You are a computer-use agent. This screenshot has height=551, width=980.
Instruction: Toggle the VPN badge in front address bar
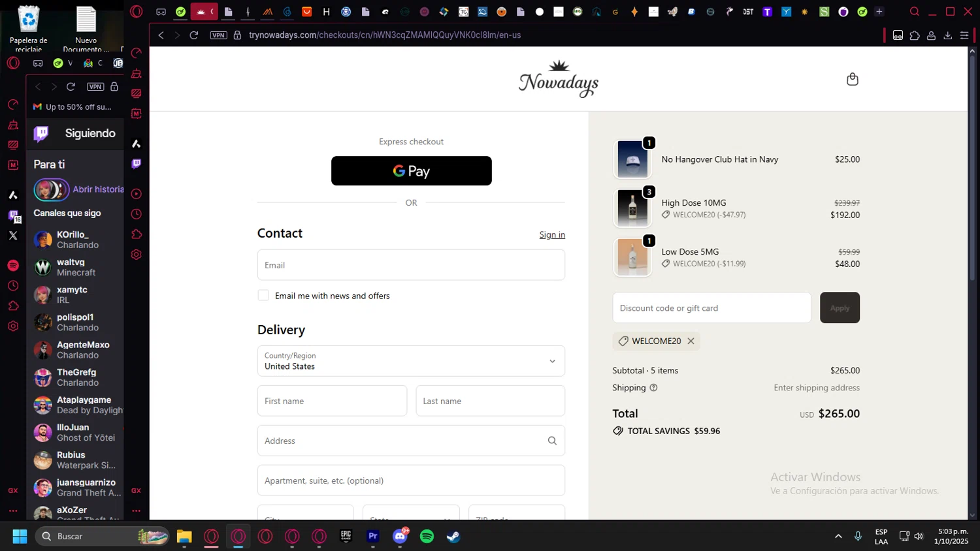219,35
